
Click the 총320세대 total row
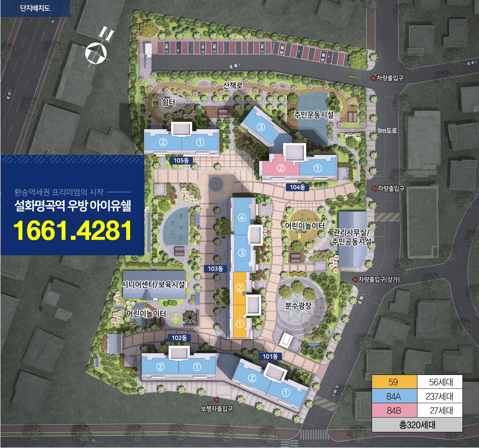[x=417, y=425]
